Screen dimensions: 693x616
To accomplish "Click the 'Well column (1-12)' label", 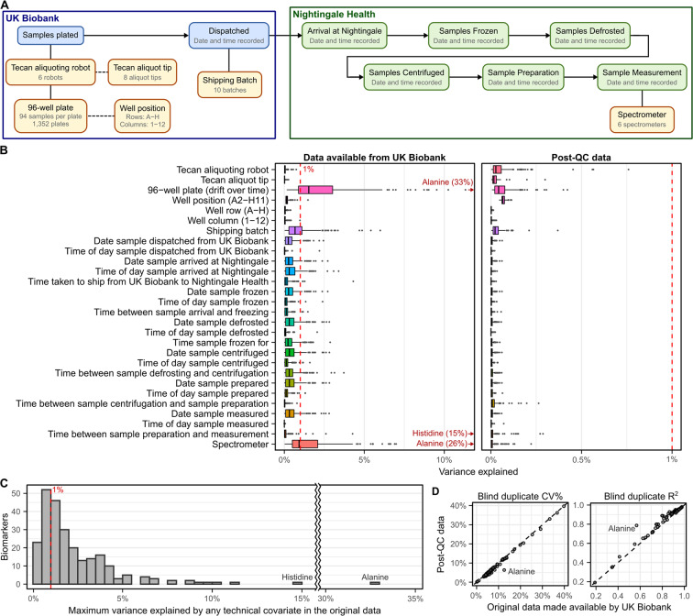I will tap(227, 221).
